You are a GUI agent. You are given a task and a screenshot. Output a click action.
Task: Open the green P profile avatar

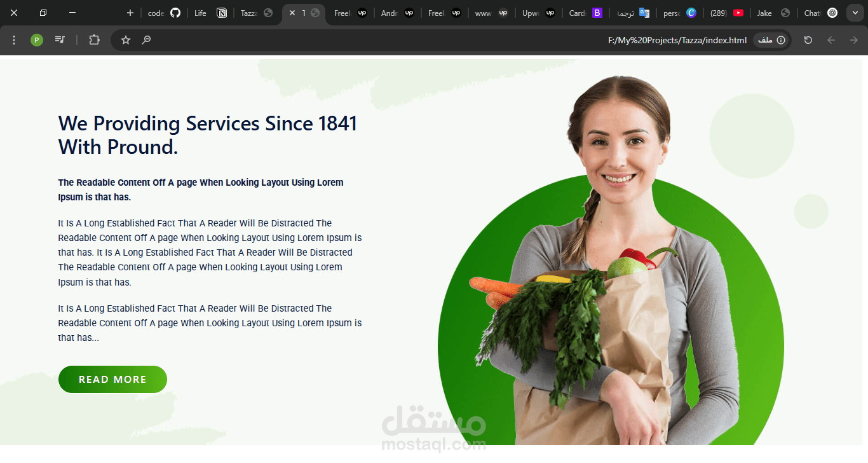(37, 40)
